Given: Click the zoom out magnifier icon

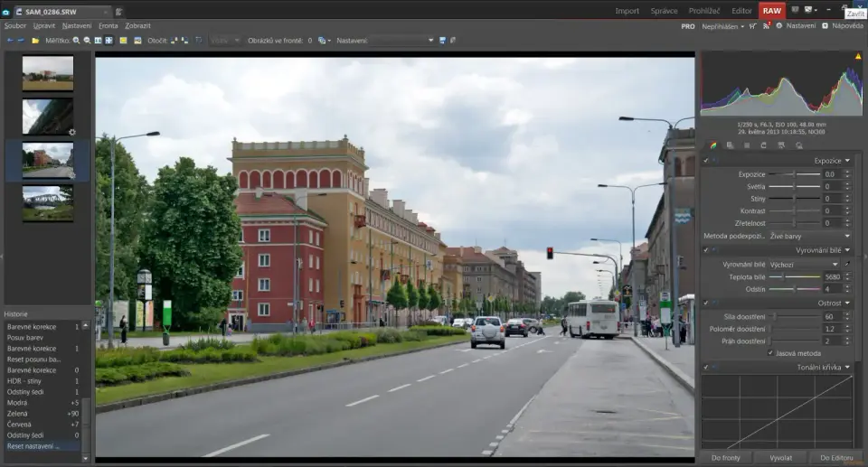Looking at the screenshot, I should [87, 41].
